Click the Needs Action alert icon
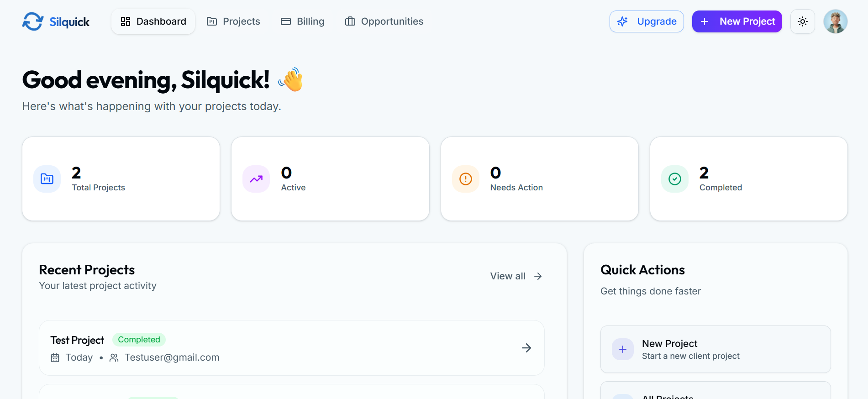This screenshot has height=399, width=868. (465, 178)
